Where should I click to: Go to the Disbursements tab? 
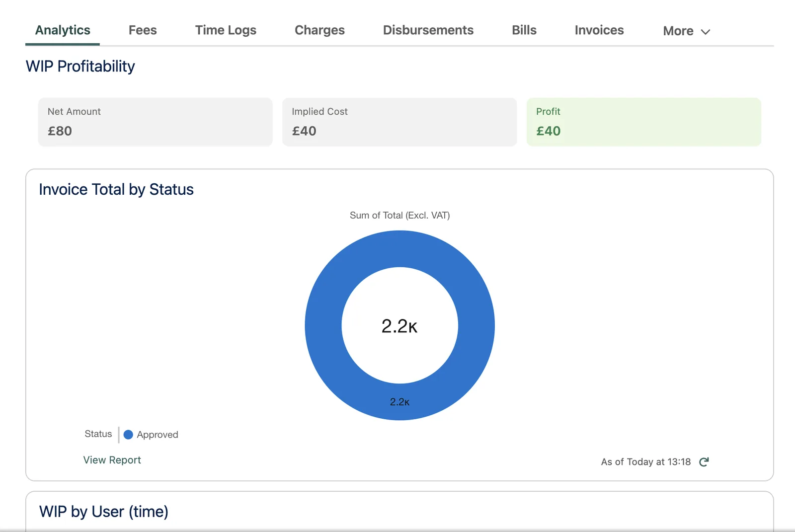pyautogui.click(x=428, y=30)
